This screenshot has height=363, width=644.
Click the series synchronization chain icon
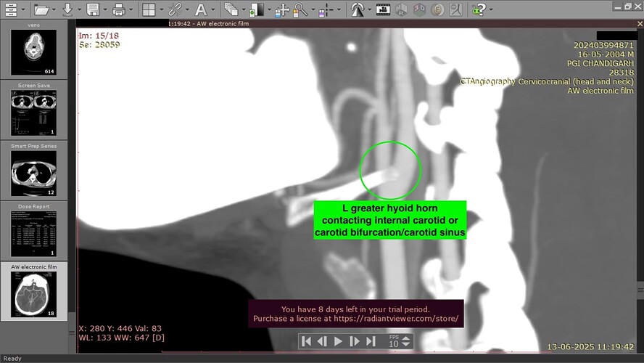point(175,9)
